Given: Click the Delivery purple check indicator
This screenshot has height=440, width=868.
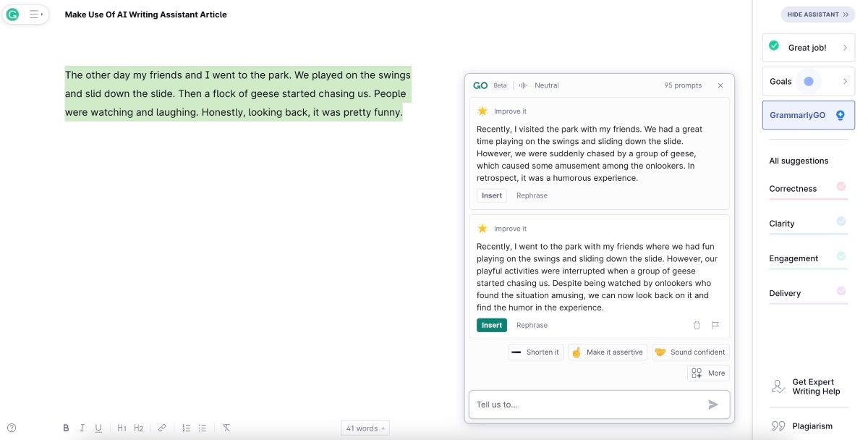Looking at the screenshot, I should click(x=841, y=291).
